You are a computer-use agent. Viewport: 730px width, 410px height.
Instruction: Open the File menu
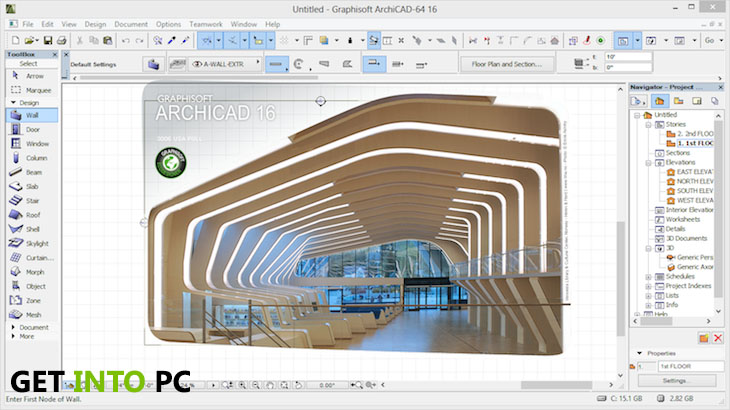28,24
